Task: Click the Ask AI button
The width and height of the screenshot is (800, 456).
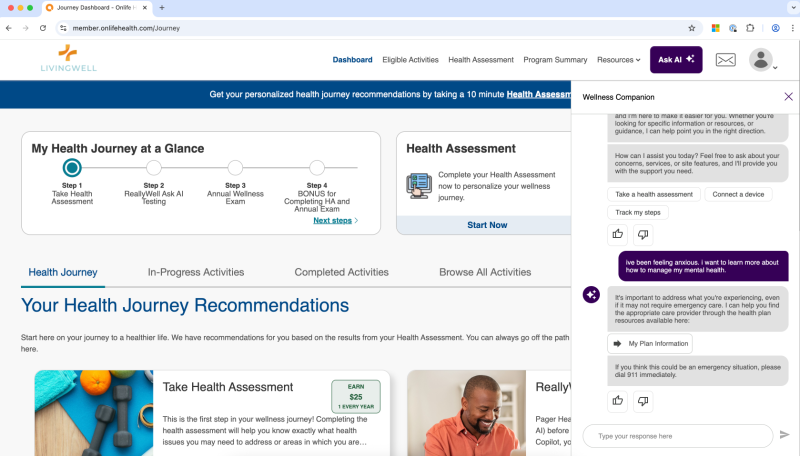Action: click(x=676, y=60)
